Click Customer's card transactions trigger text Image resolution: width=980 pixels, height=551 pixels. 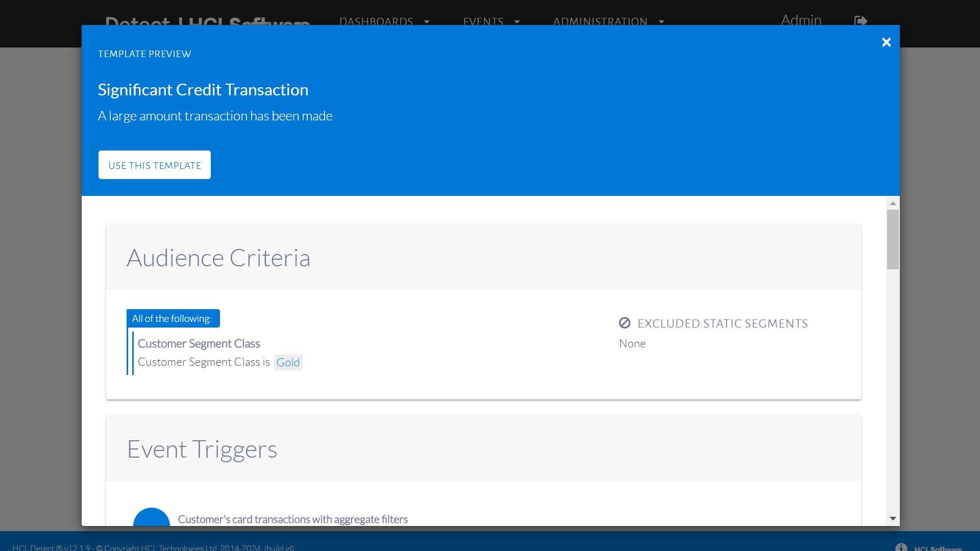(292, 519)
